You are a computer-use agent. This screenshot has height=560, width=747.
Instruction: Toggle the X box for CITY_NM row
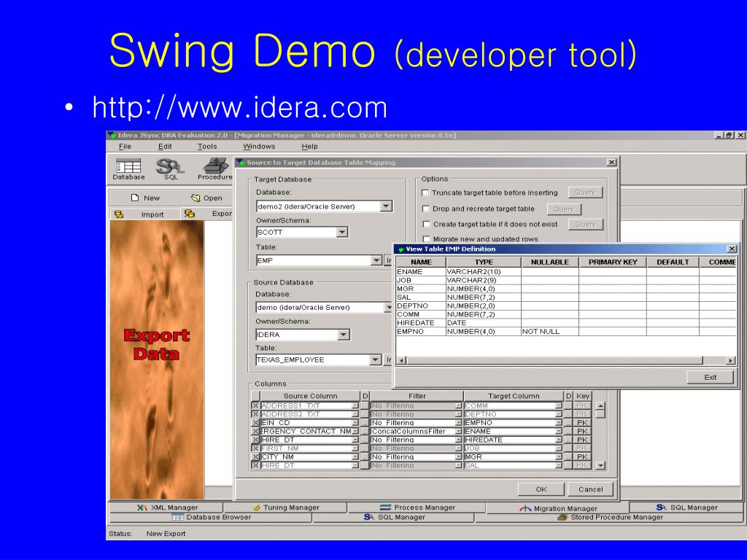click(x=255, y=457)
